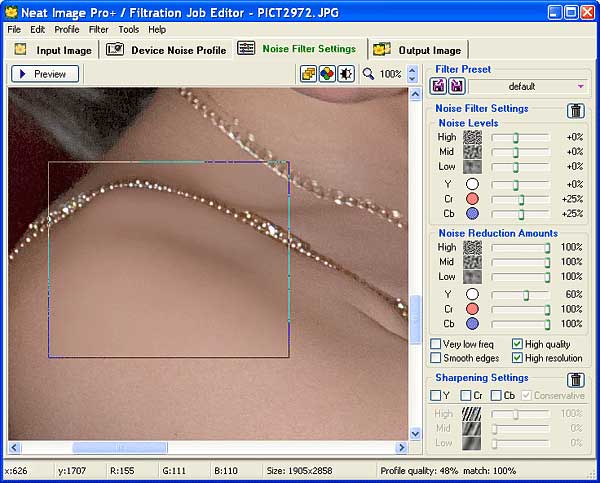The width and height of the screenshot is (600, 483).
Task: Click the first filter preset disk icon
Action: [x=438, y=86]
